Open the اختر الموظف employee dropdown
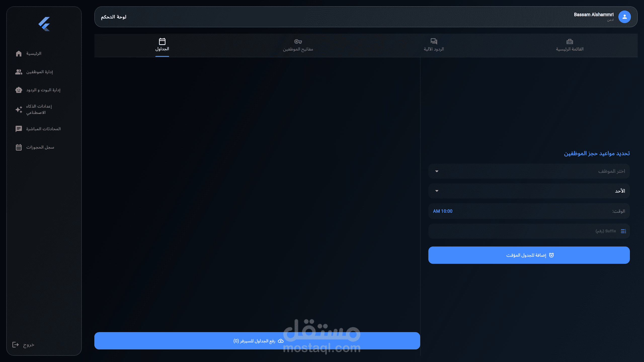The height and width of the screenshot is (362, 644). 529,171
